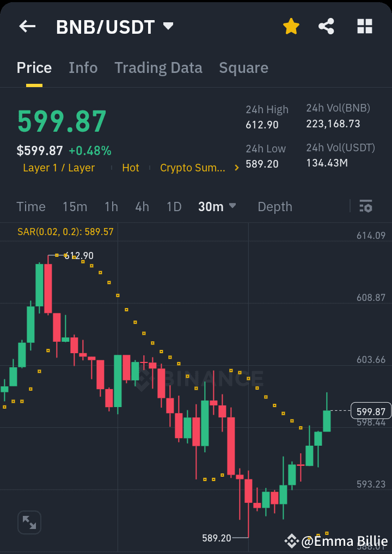
Task: Open the 30m interval dropdown
Action: pyautogui.click(x=217, y=207)
